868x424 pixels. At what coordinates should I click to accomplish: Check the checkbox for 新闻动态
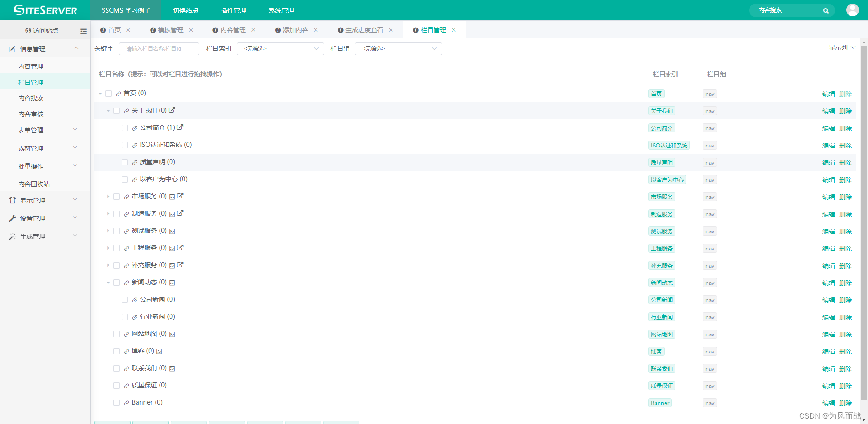[117, 283]
